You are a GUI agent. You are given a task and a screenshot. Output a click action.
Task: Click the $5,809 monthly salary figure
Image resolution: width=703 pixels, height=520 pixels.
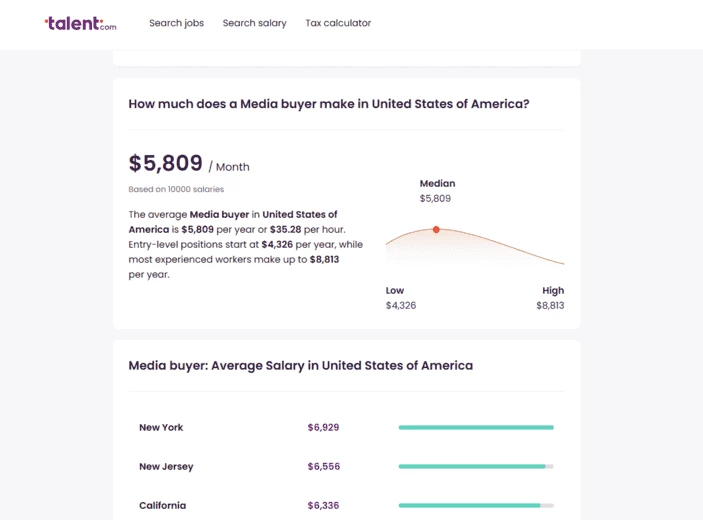click(x=166, y=164)
